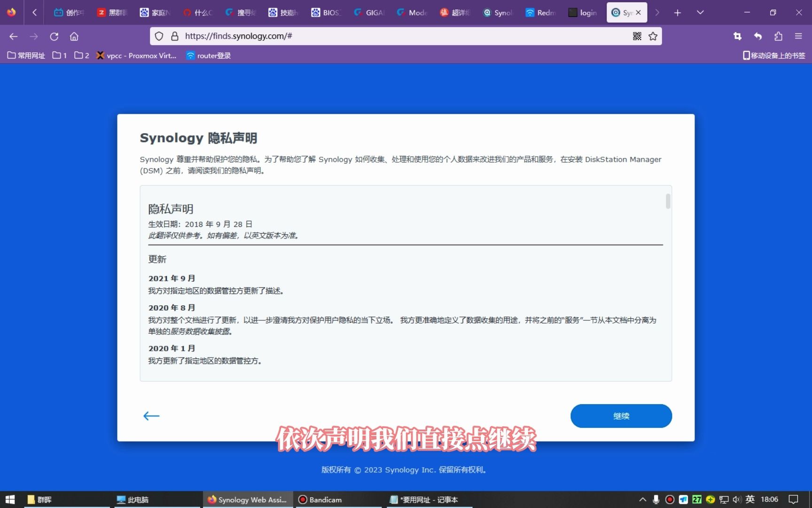Image resolution: width=812 pixels, height=508 pixels.
Task: Open the bookmarks folder labeled 2
Action: point(82,56)
